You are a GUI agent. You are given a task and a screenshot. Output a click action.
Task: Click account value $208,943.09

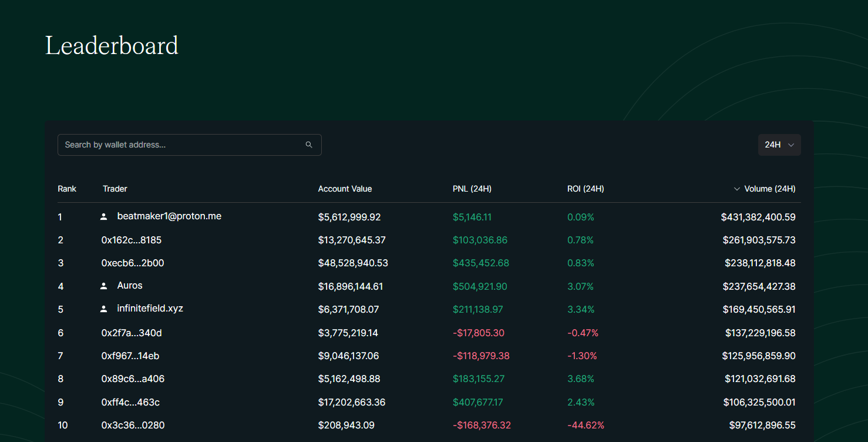[346, 425]
